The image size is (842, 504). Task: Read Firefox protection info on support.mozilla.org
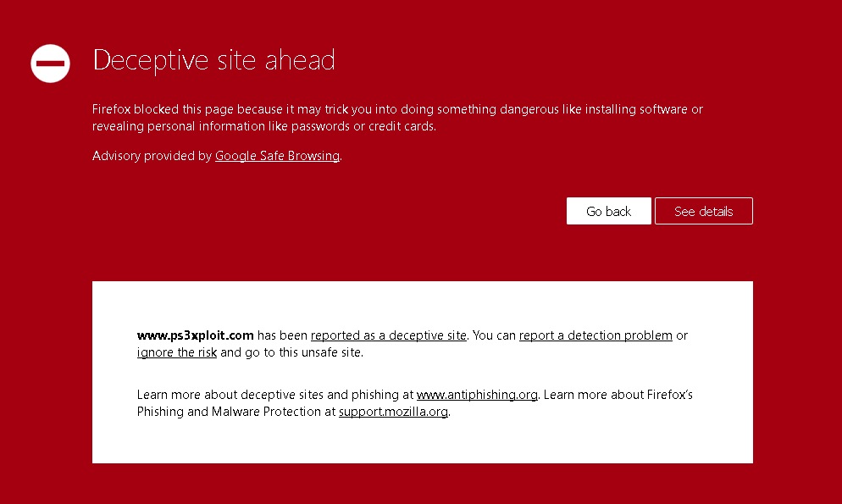(393, 412)
